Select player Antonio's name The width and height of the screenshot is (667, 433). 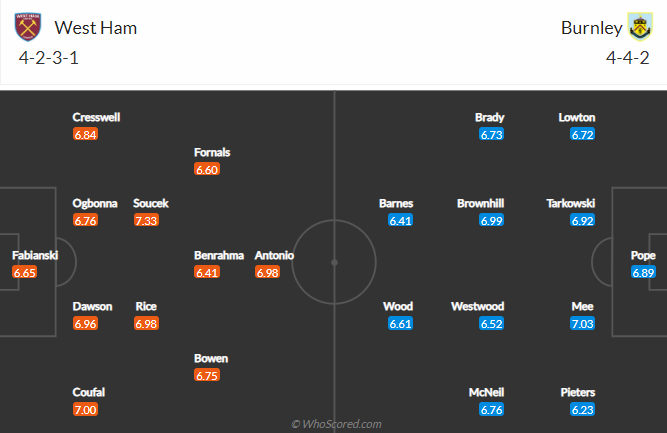[274, 255]
